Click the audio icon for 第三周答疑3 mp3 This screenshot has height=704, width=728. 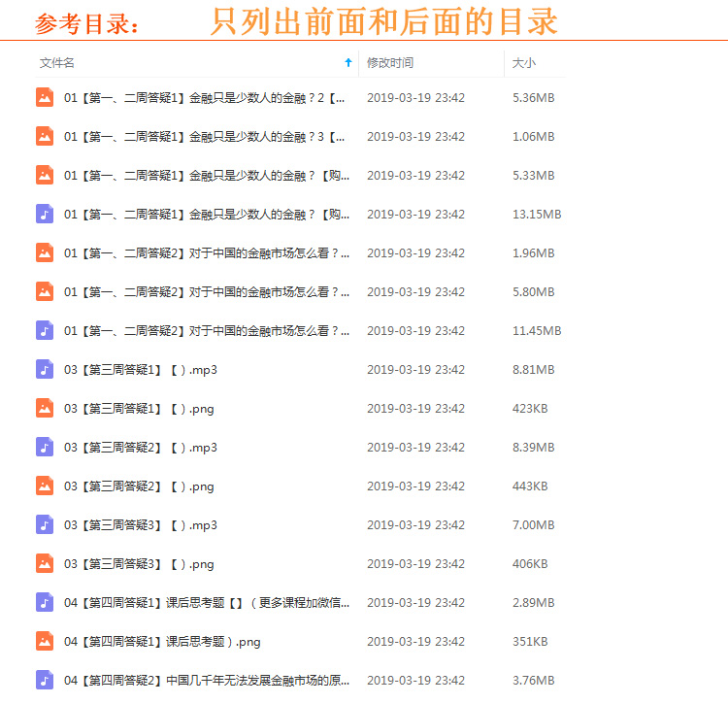45,524
